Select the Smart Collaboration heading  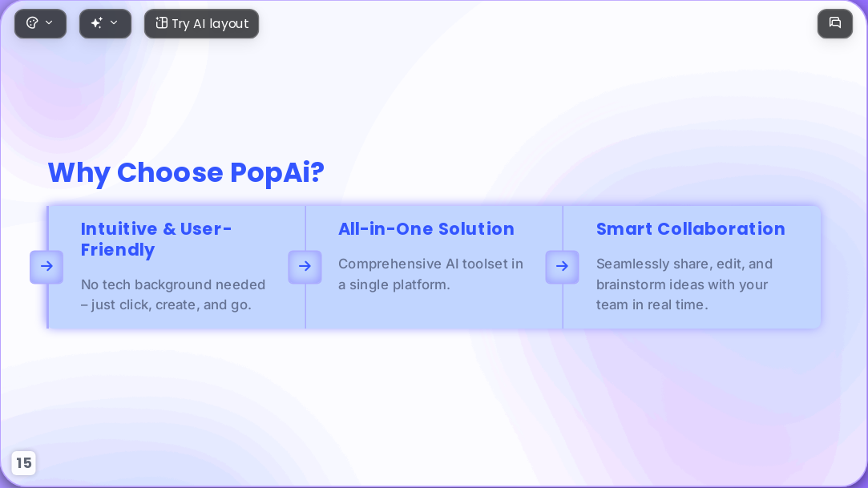point(690,228)
